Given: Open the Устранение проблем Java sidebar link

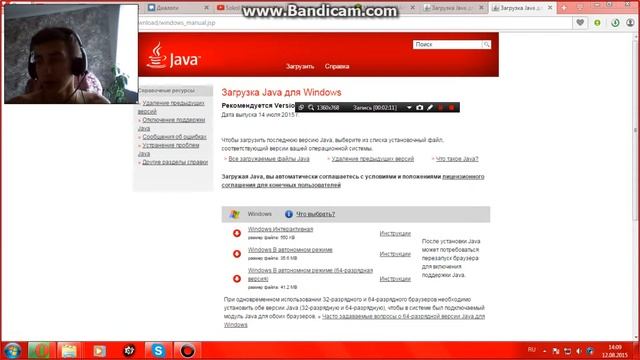Looking at the screenshot, I should click(x=169, y=149).
